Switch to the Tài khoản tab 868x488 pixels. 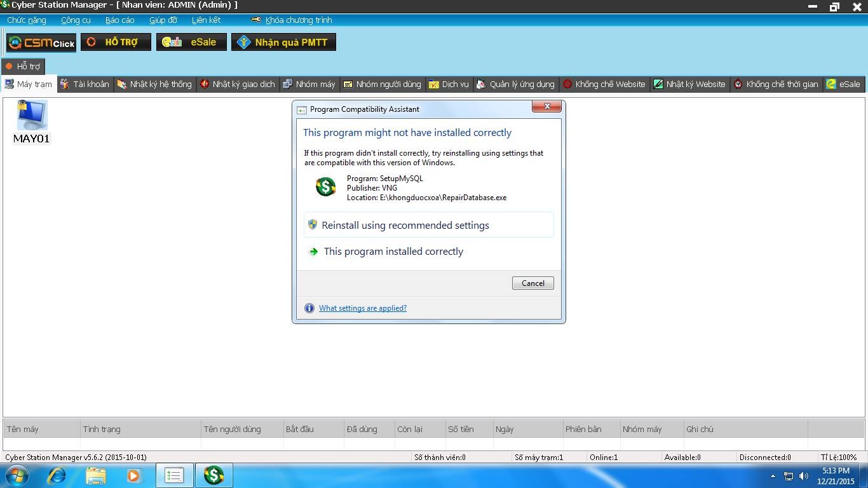coord(90,84)
